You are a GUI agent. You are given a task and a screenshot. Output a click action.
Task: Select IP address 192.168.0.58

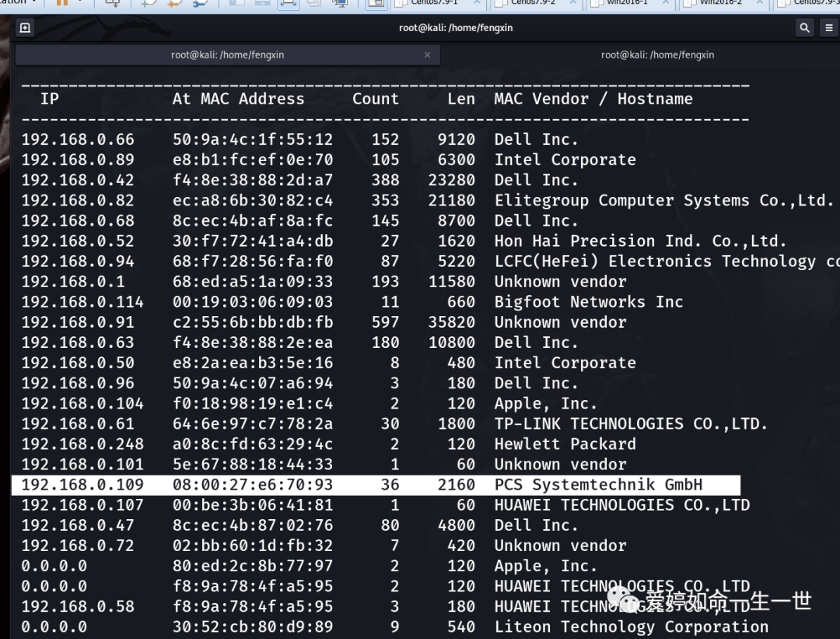coord(78,607)
